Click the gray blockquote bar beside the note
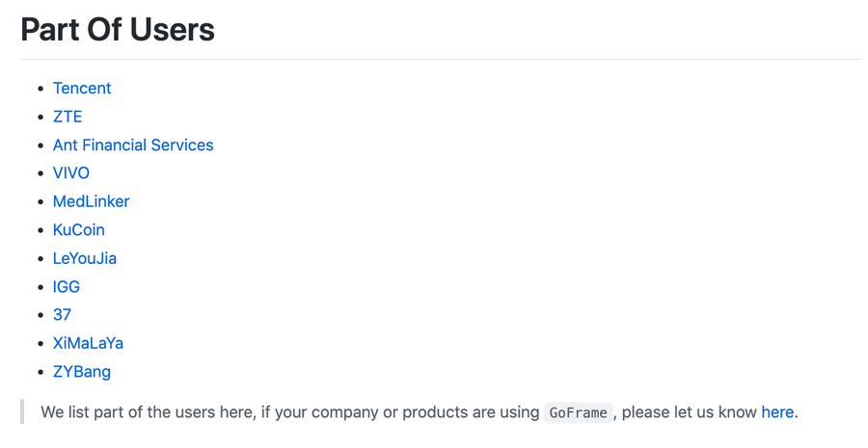The height and width of the screenshot is (448, 868). tap(22, 412)
